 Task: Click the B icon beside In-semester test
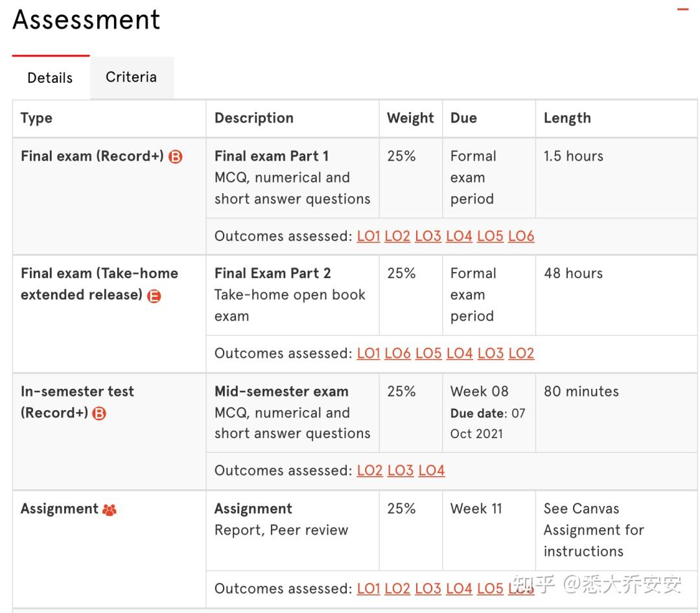[99, 413]
